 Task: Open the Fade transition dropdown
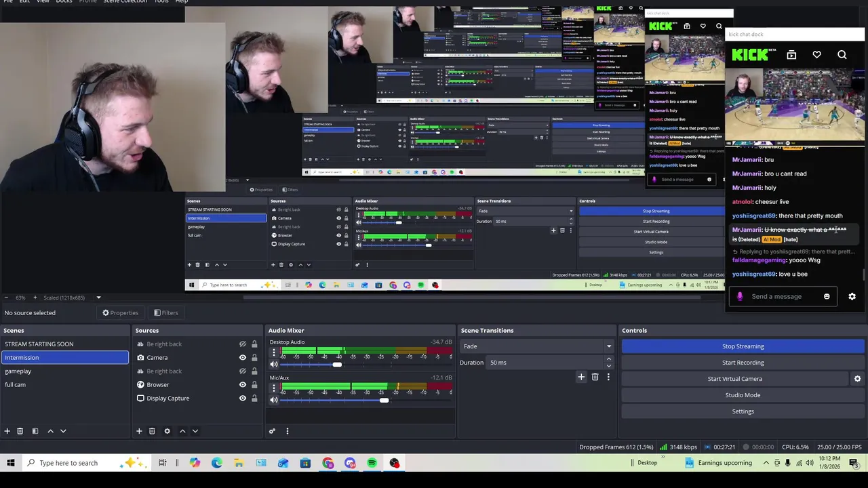point(536,346)
